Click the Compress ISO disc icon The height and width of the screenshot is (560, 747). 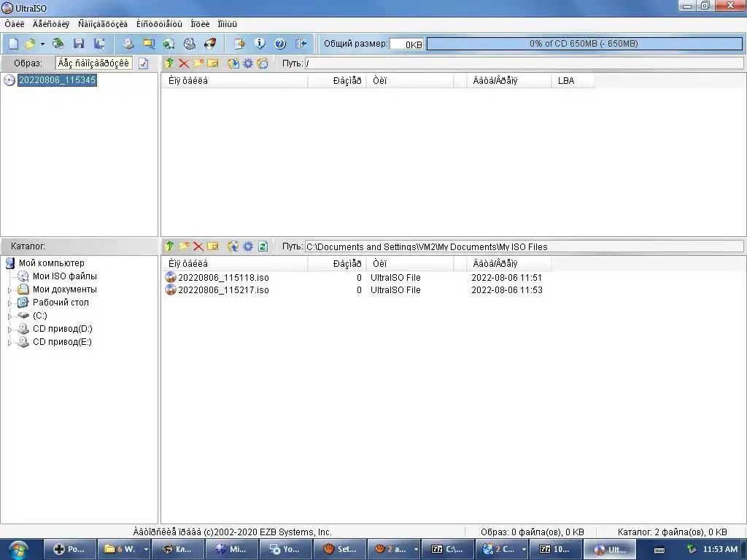pyautogui.click(x=169, y=44)
